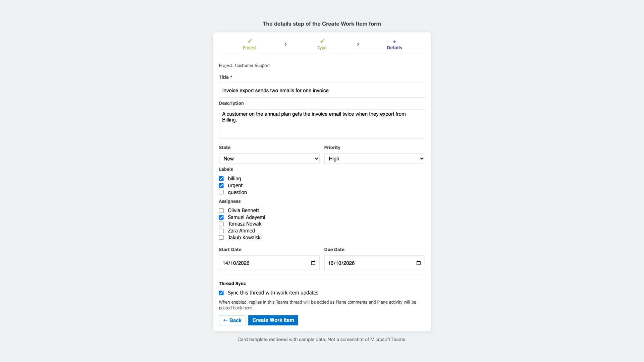Open the Priority dropdown showing High
644x362 pixels.
[x=375, y=159]
